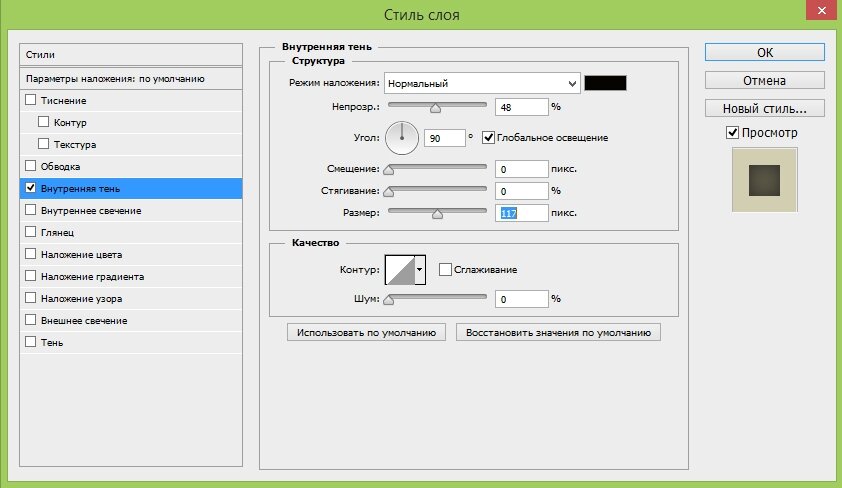Tick the Контур sub-option checkbox under Тиснение
The width and height of the screenshot is (842, 488).
click(x=43, y=122)
